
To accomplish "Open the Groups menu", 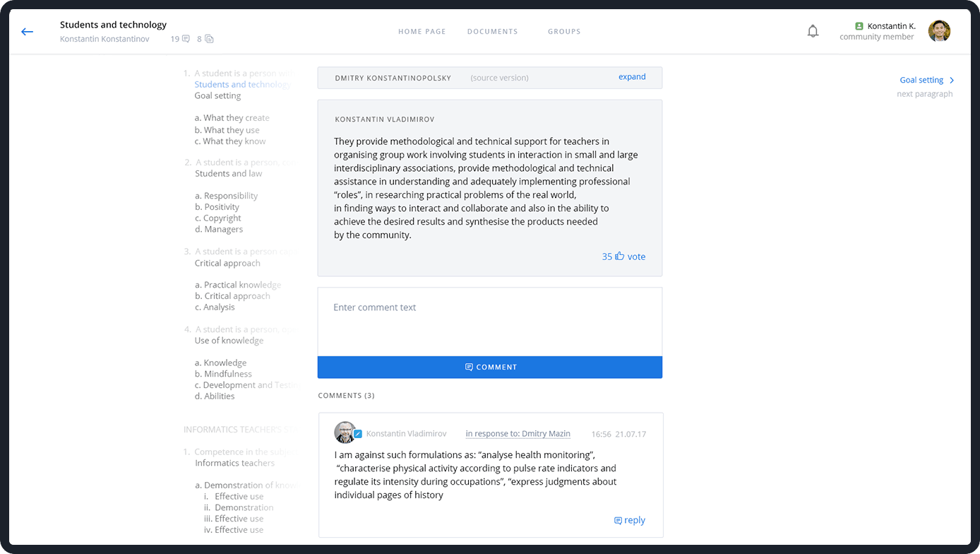I will tap(564, 32).
